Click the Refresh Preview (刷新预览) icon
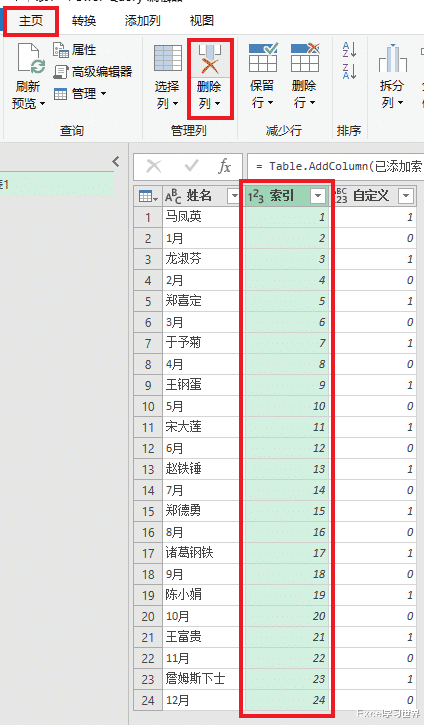Viewport: 424px width, 725px height. (x=31, y=59)
